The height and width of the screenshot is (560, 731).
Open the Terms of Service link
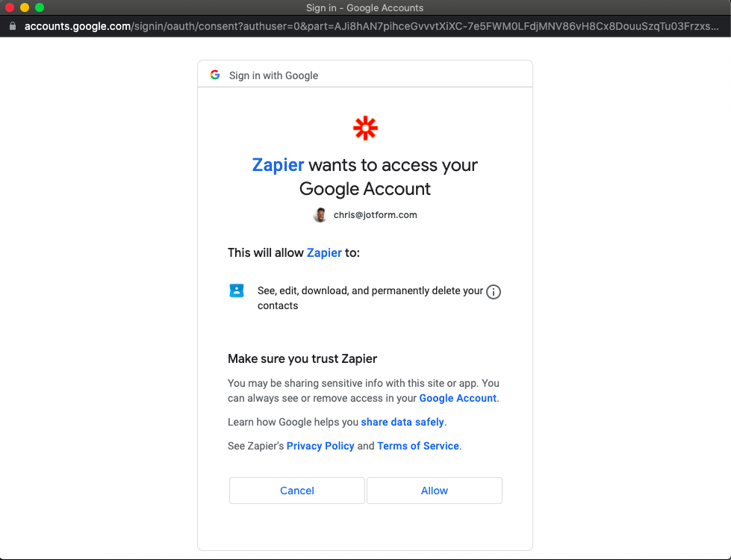(418, 446)
